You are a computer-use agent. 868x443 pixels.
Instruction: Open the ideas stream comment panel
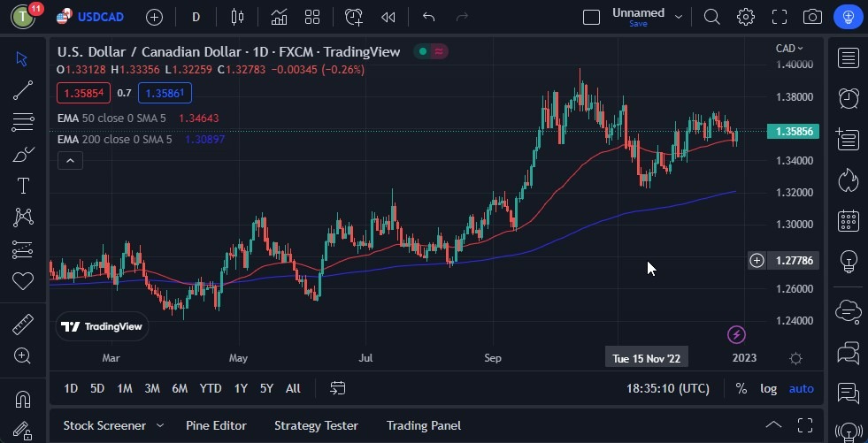[848, 393]
